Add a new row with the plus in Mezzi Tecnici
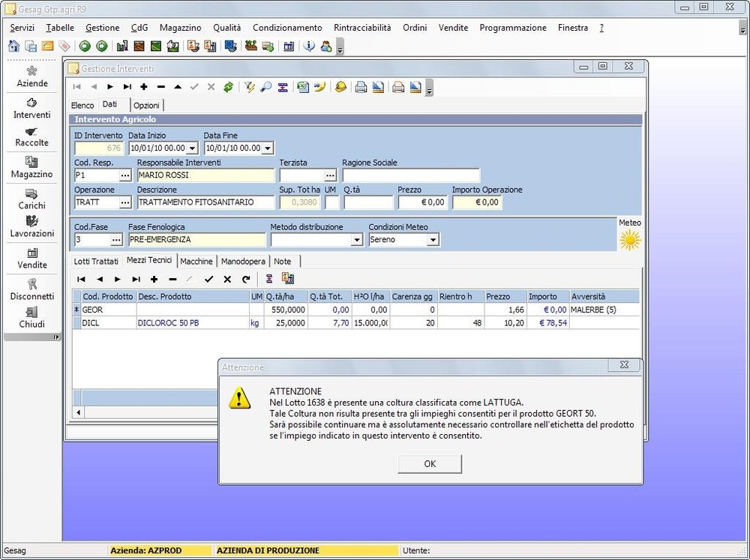The width and height of the screenshot is (750, 560). tap(154, 280)
